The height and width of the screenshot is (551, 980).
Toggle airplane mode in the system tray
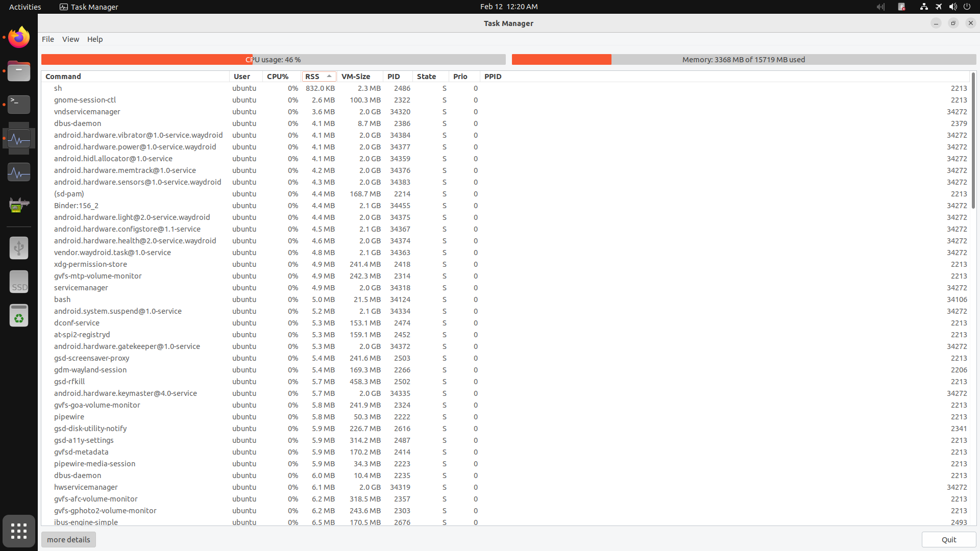point(939,7)
